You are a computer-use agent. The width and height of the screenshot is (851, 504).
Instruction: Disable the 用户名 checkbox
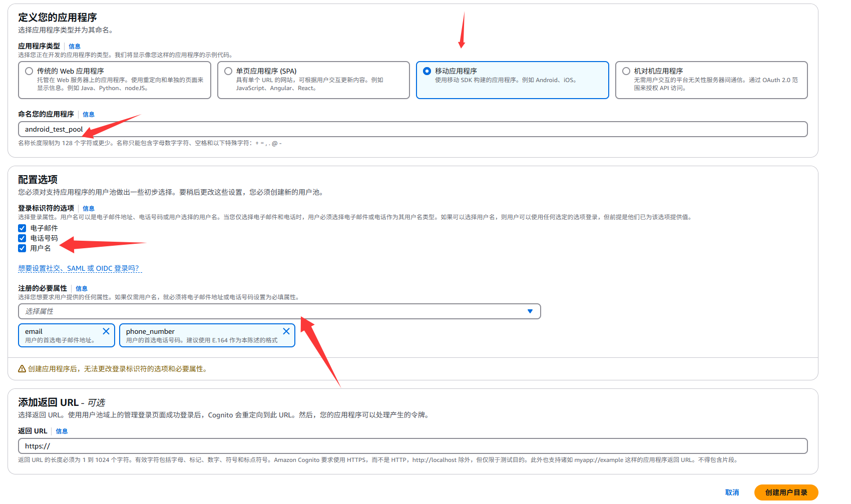[22, 248]
